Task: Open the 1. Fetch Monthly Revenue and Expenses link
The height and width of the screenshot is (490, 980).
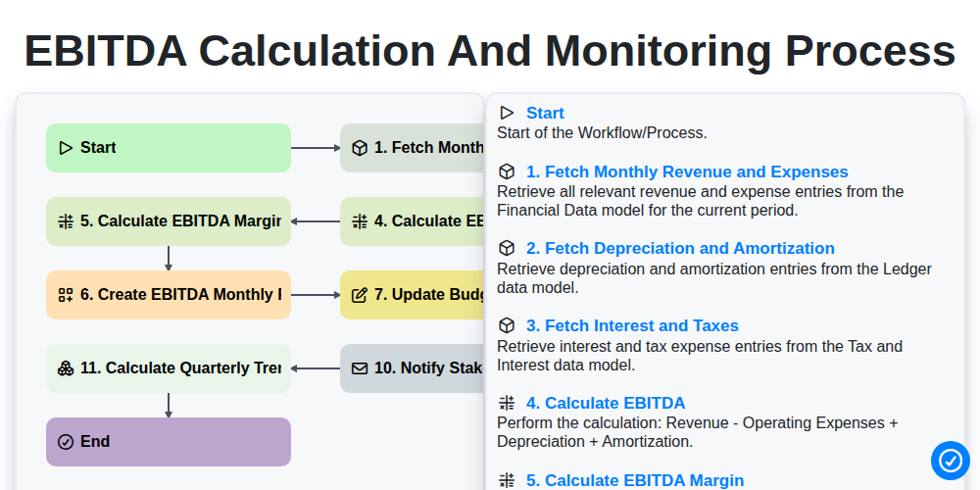Action: [687, 171]
